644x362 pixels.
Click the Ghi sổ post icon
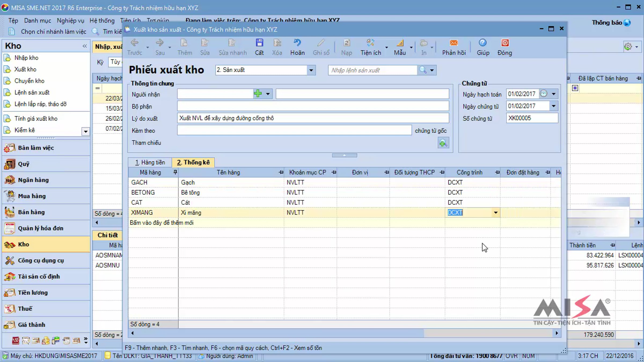321,43
